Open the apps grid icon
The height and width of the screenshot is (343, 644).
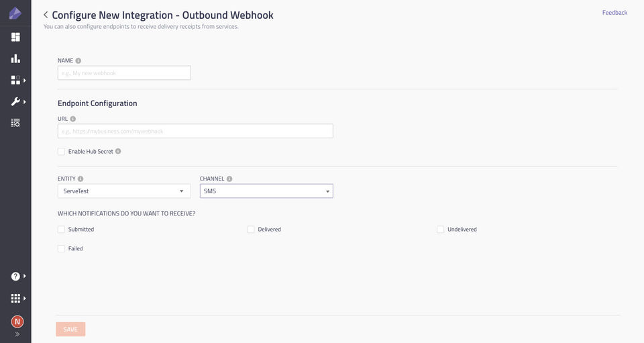click(x=15, y=298)
